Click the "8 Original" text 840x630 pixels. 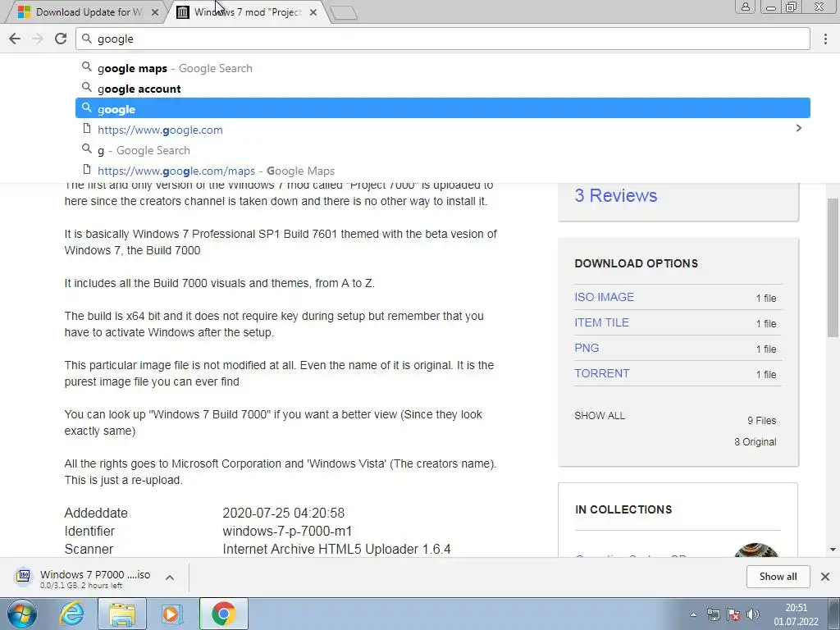point(755,442)
